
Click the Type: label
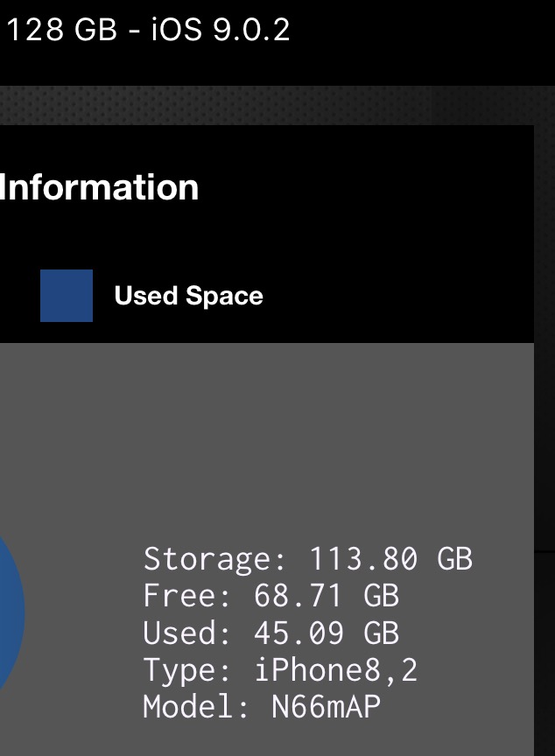[187, 670]
